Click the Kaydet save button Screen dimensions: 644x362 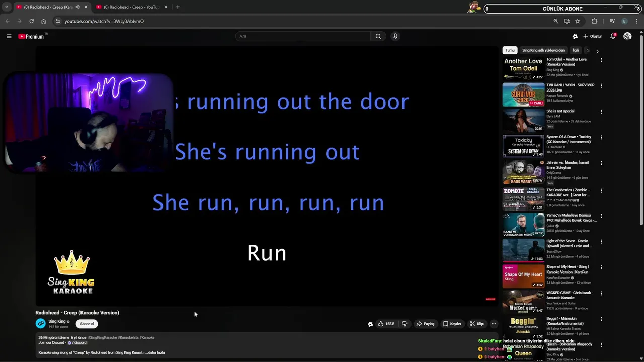452,324
